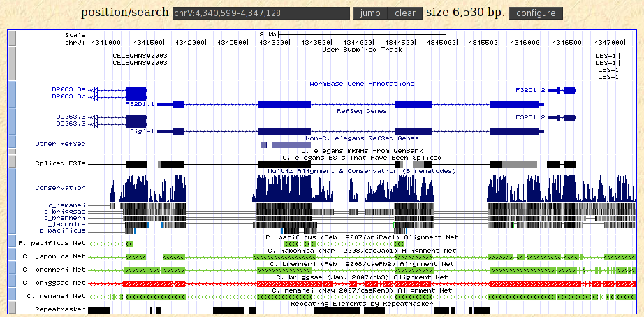
Task: Click the 4343000 position on chromosome ruler
Action: pos(274,43)
